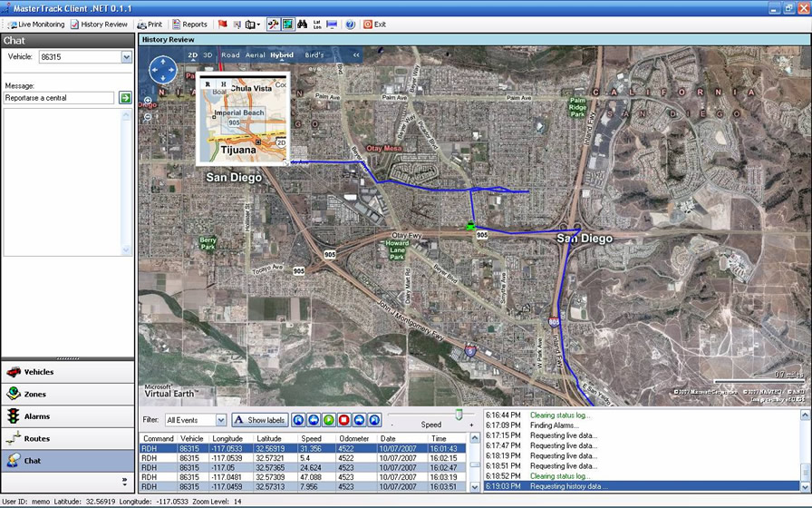Print the current map view
Image resolution: width=812 pixels, height=508 pixels.
point(150,24)
